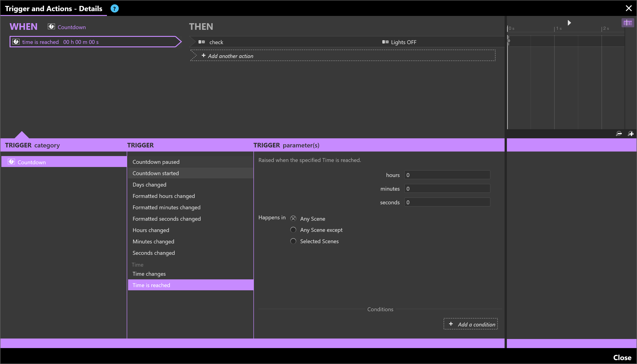Click the device icon before the check action
Viewport: 637px width, 364px height.
point(202,42)
